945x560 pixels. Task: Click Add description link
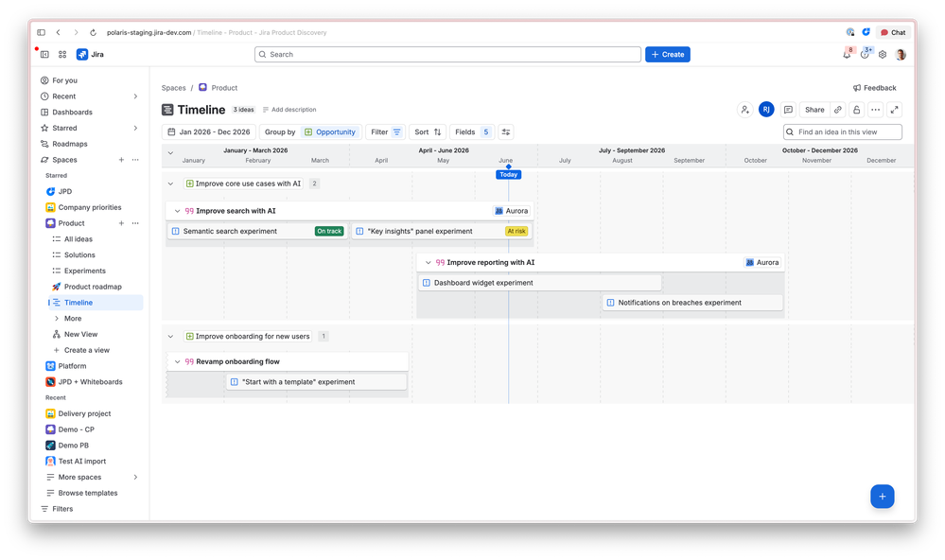[x=289, y=110]
